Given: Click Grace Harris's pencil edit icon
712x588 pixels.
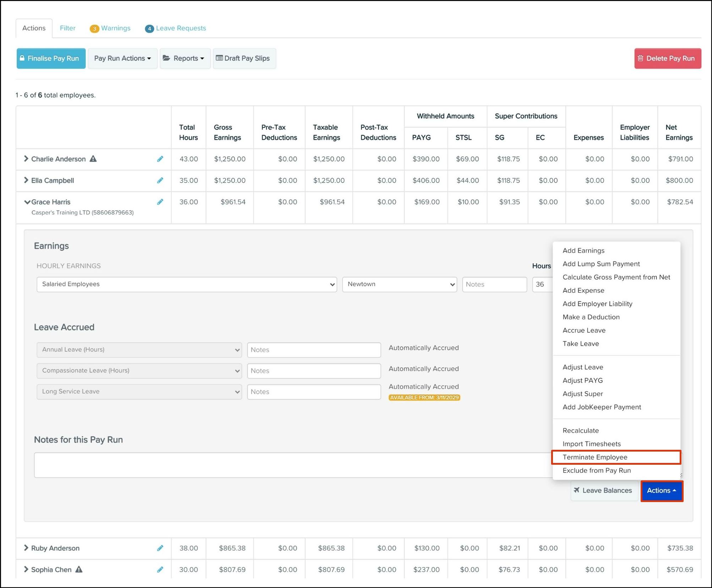Looking at the screenshot, I should (x=160, y=202).
